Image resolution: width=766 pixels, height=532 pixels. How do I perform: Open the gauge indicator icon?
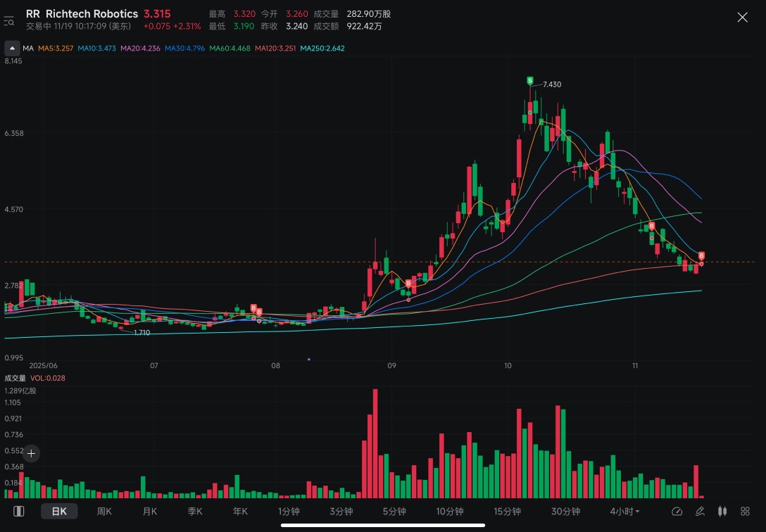point(677,511)
